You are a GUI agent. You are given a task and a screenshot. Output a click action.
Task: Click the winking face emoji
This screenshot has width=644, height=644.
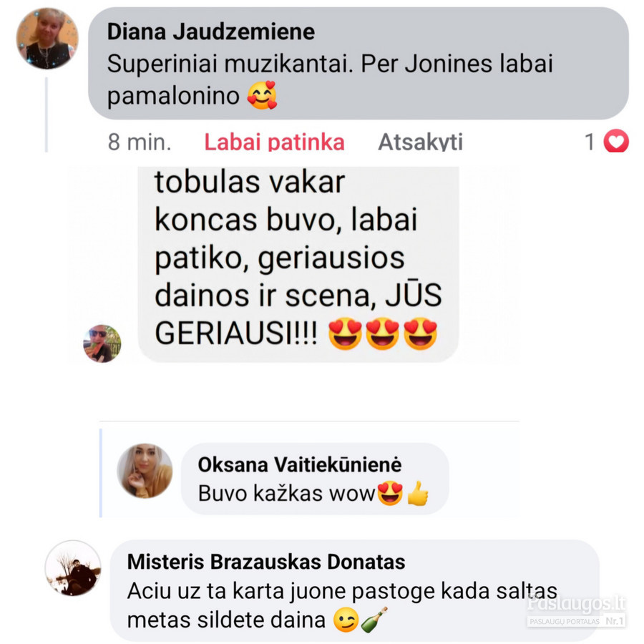(x=346, y=620)
